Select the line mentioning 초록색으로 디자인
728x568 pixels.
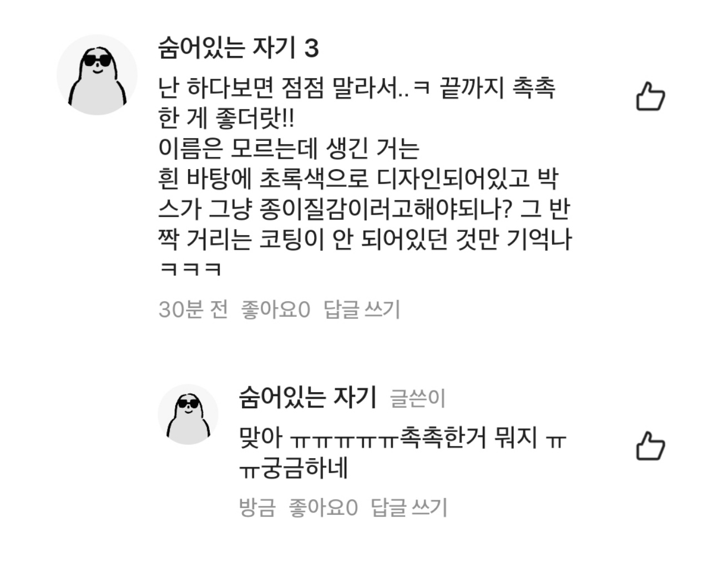pyautogui.click(x=358, y=179)
